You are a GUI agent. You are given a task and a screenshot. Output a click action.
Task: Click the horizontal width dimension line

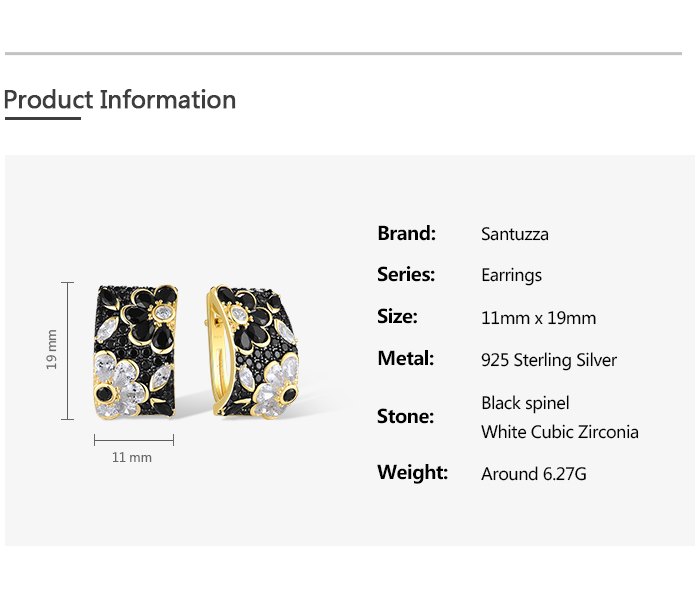click(134, 439)
